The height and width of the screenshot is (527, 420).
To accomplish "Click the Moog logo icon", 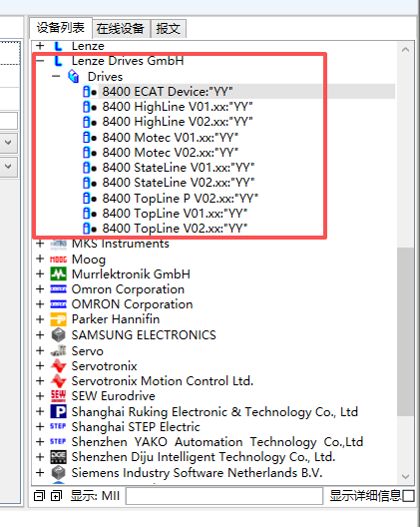I will pos(58,260).
